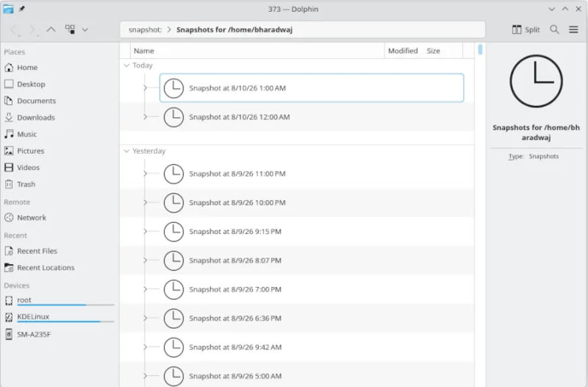
Task: Select Snapshot at 8/9/26 5:00 AM text
Action: tap(235, 376)
